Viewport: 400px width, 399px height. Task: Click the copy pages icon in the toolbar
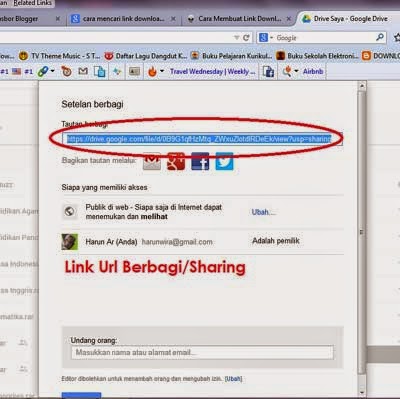coord(99,71)
